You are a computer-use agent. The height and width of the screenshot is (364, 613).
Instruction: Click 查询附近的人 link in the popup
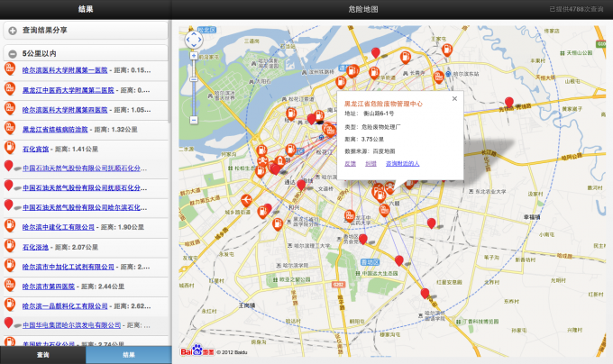402,163
